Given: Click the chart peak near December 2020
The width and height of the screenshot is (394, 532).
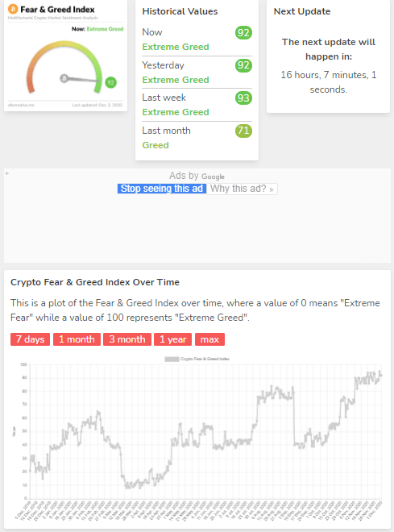Looking at the screenshot, I should click(x=379, y=372).
